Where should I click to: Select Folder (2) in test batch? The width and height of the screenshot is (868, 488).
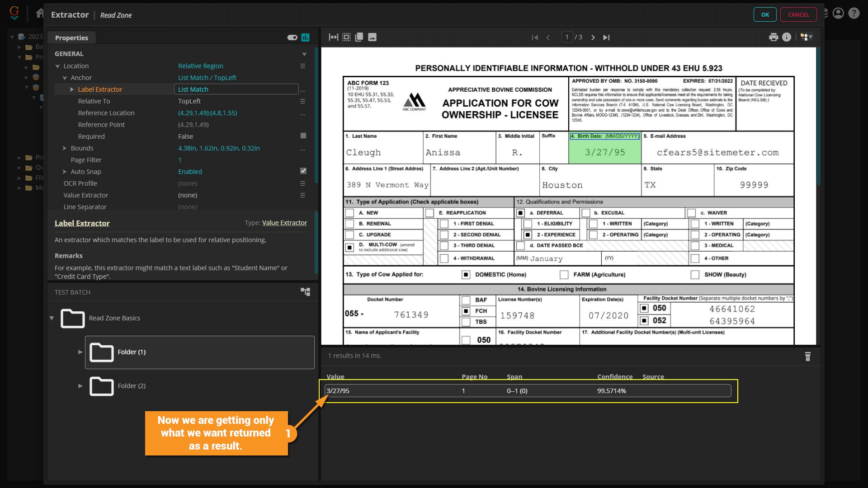(x=131, y=386)
